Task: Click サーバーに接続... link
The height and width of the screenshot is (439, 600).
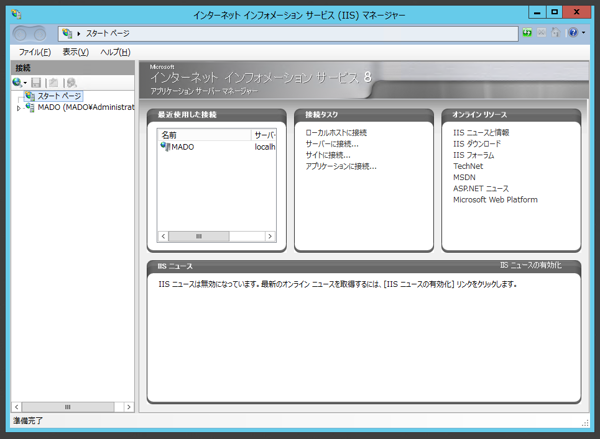Action: tap(332, 144)
